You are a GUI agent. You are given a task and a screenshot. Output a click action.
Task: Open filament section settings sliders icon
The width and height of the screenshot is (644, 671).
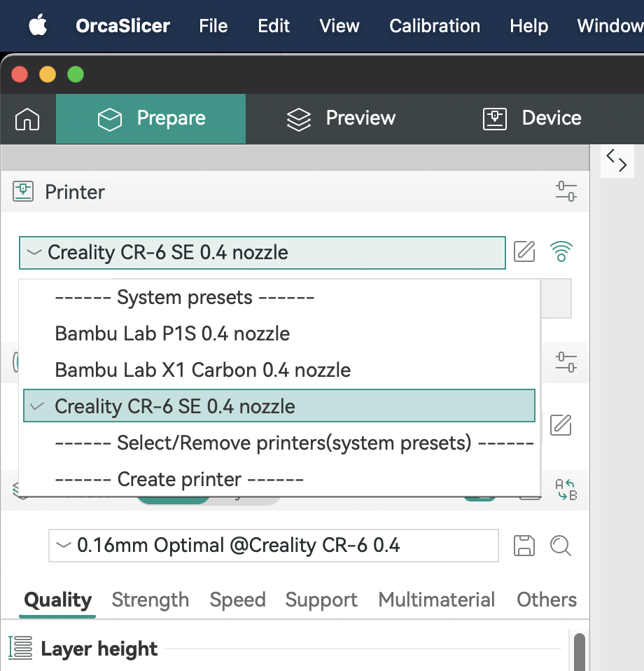coord(566,362)
